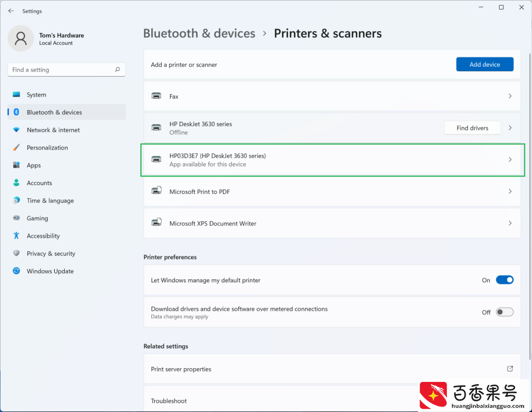Image resolution: width=532 pixels, height=412 pixels.
Task: Click Bluetooth & devices breadcrumb link
Action: coord(199,33)
